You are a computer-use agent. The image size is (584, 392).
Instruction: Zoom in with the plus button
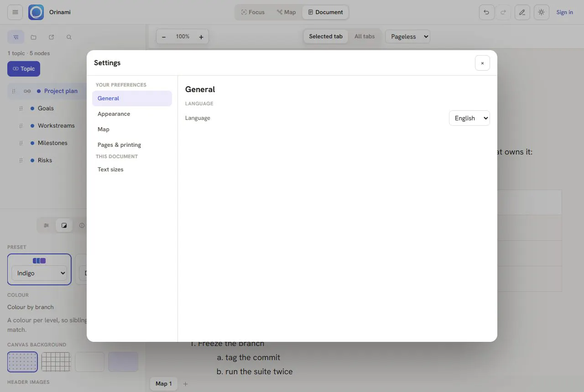[x=201, y=37]
